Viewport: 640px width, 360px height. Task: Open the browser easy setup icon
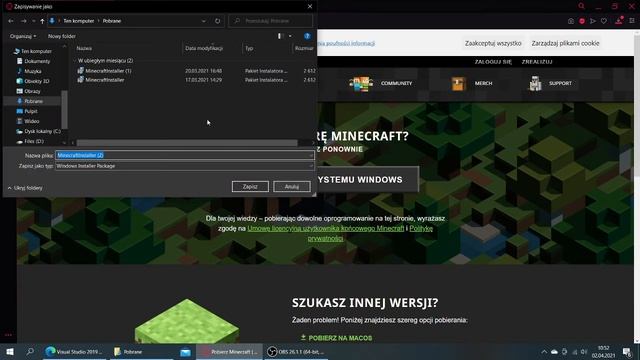click(x=632, y=20)
